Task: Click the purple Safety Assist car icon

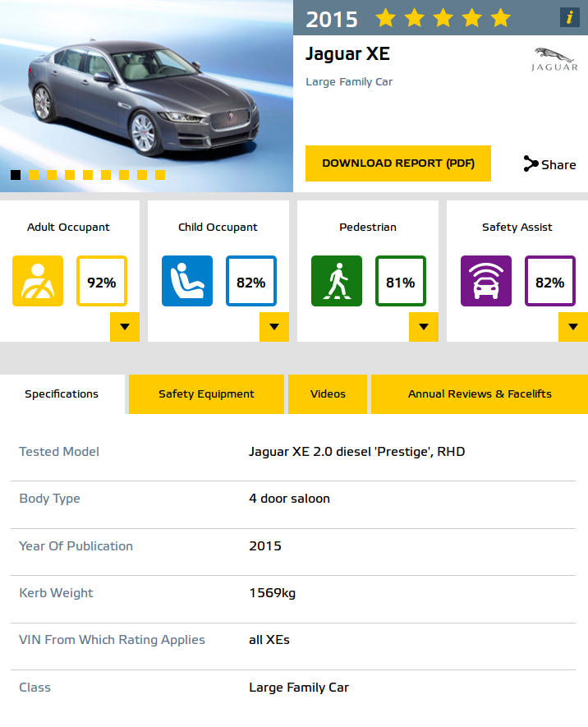Action: (486, 281)
